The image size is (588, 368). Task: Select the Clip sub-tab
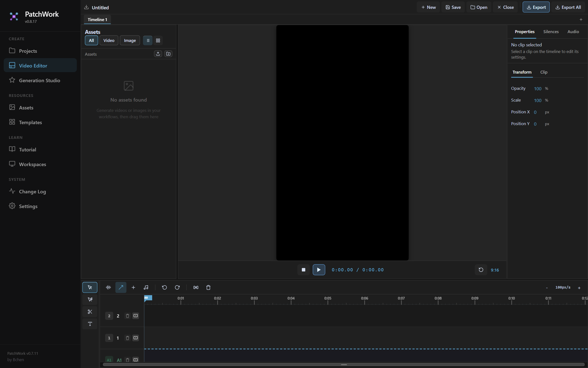pos(544,72)
